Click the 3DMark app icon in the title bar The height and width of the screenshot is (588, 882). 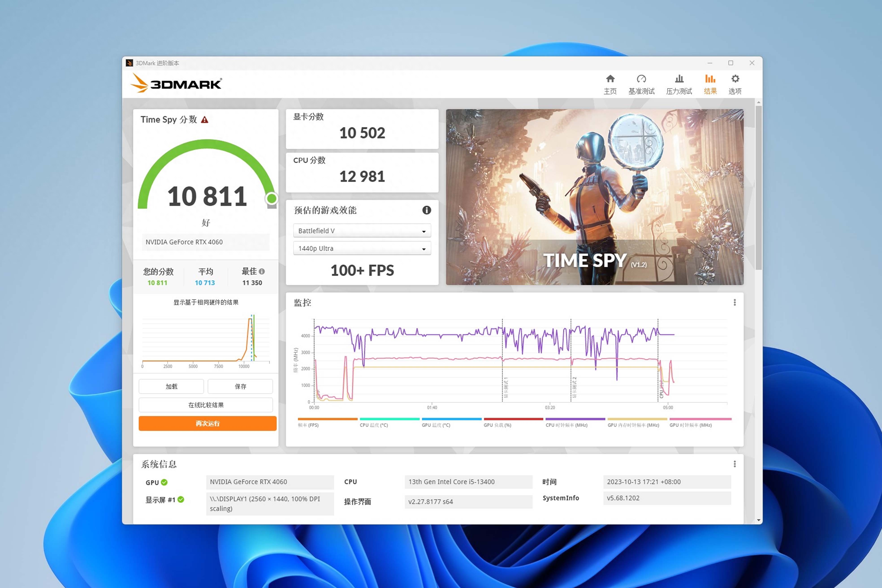[x=129, y=63]
